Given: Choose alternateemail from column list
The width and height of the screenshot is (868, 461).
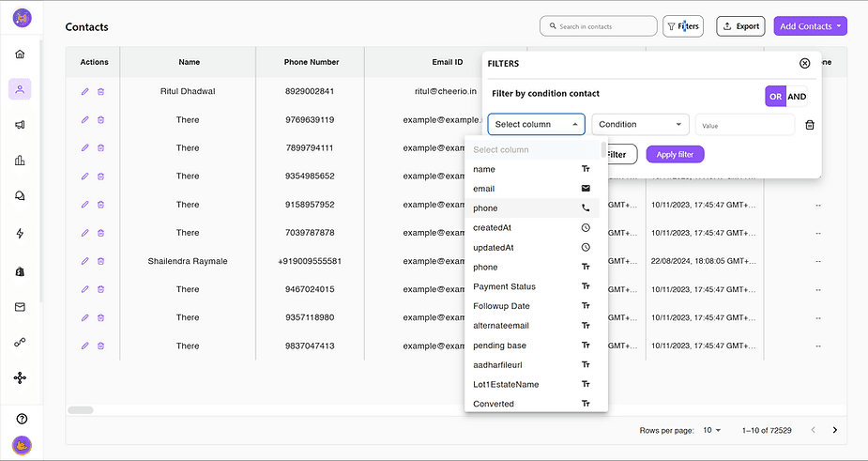Looking at the screenshot, I should pos(533,325).
